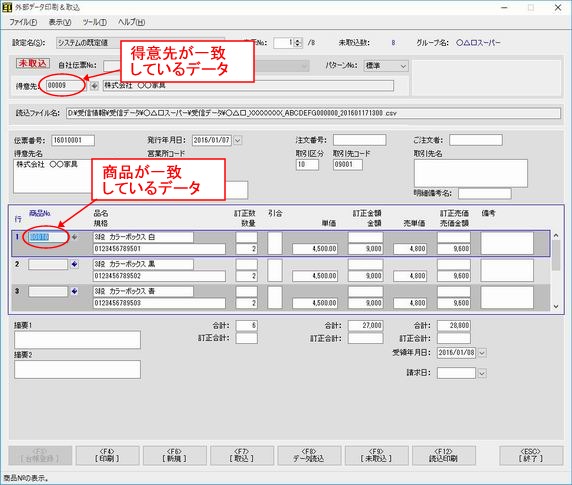Click the 商品No. column header
The image size is (572, 485).
tap(40, 214)
